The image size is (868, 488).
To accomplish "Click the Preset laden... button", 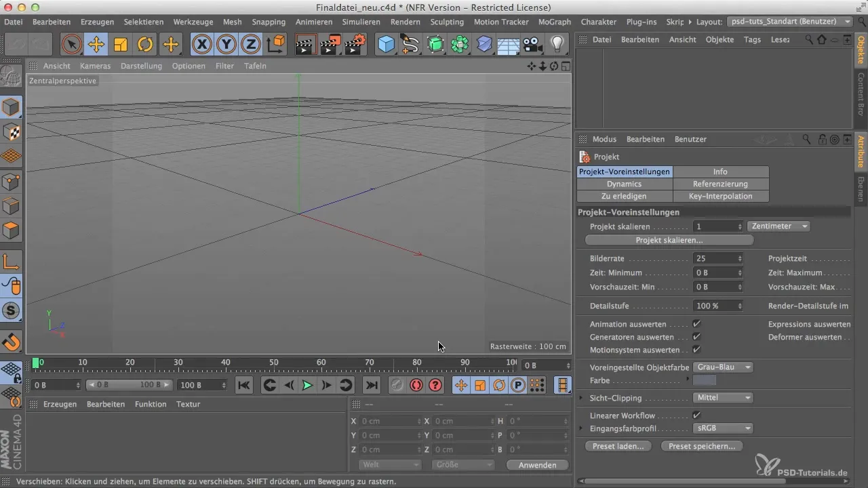I will [x=617, y=446].
